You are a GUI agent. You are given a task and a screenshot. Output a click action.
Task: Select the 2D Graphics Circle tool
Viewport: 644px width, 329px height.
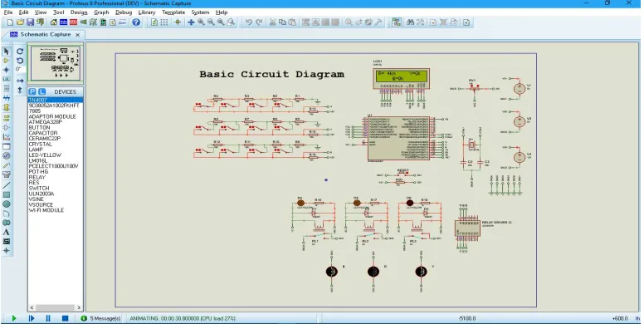[x=6, y=204]
